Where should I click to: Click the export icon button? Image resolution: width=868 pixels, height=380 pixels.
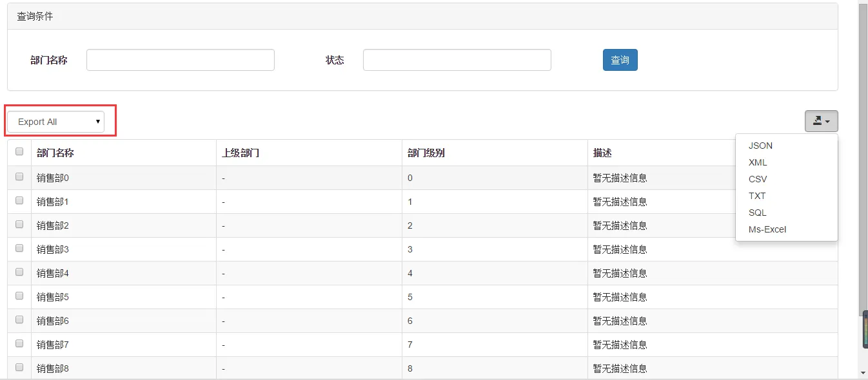[x=821, y=121]
